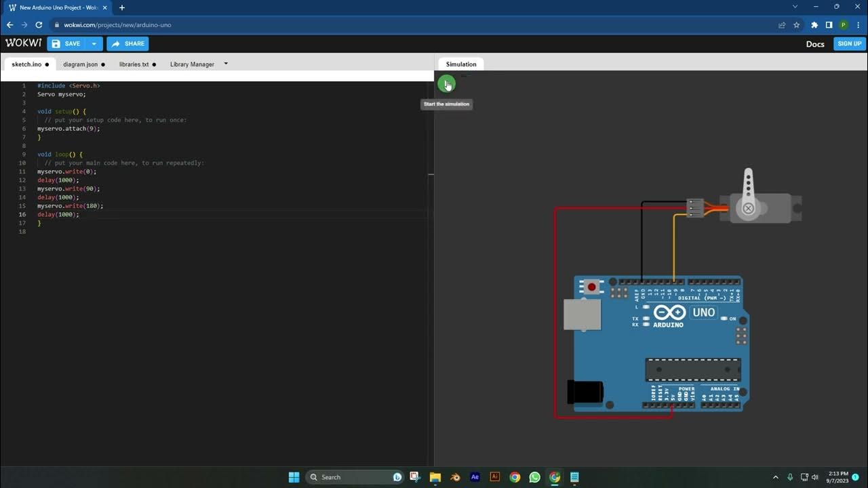Reload the page with the refresh icon
The height and width of the screenshot is (488, 868).
point(40,25)
